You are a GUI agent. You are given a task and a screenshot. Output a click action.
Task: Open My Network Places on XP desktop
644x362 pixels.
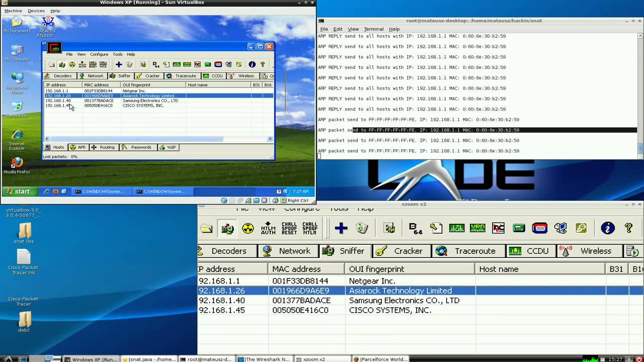[17, 83]
